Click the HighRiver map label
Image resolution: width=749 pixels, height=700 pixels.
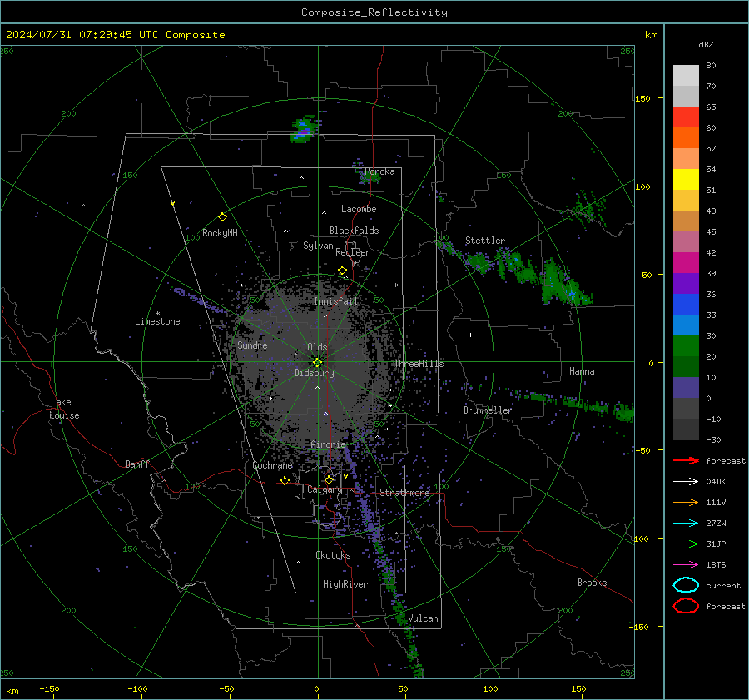(345, 584)
